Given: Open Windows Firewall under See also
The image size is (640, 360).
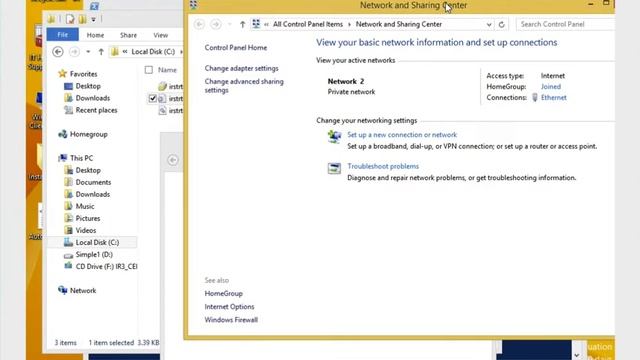Looking at the screenshot, I should point(231,320).
